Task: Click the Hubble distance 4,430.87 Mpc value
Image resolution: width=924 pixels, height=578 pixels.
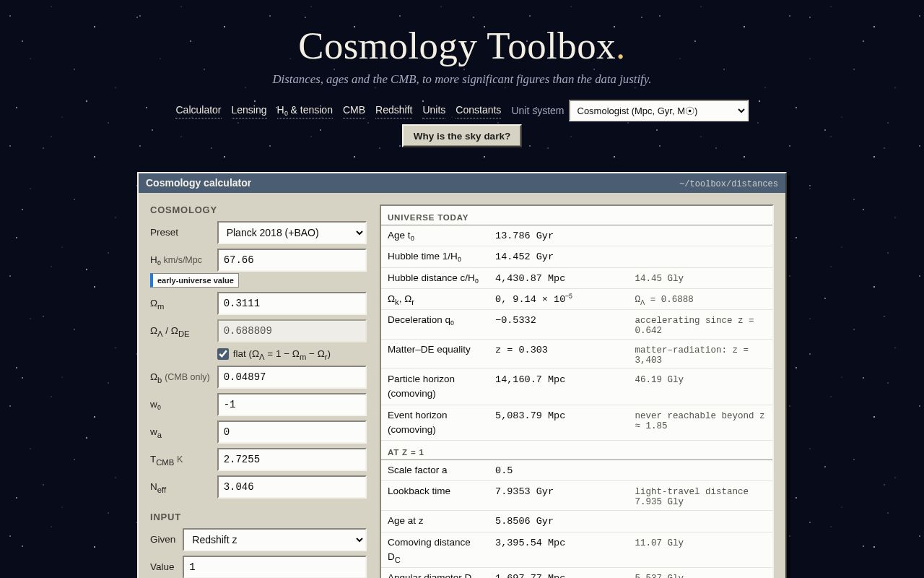Action: 530,278
